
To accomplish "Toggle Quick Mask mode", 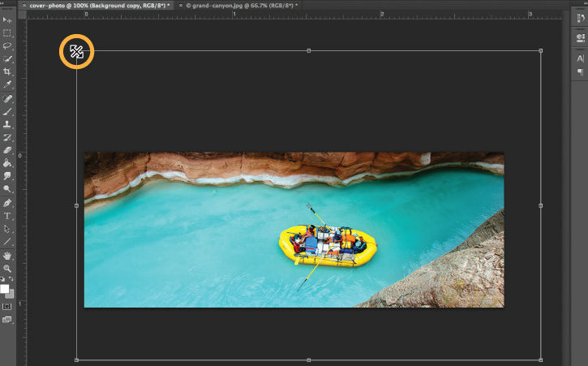I will (6, 307).
